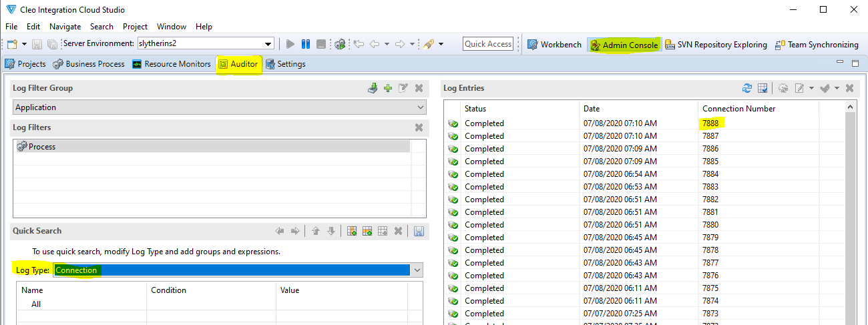Click the Quick Search move down arrow
The height and width of the screenshot is (325, 868).
(331, 231)
